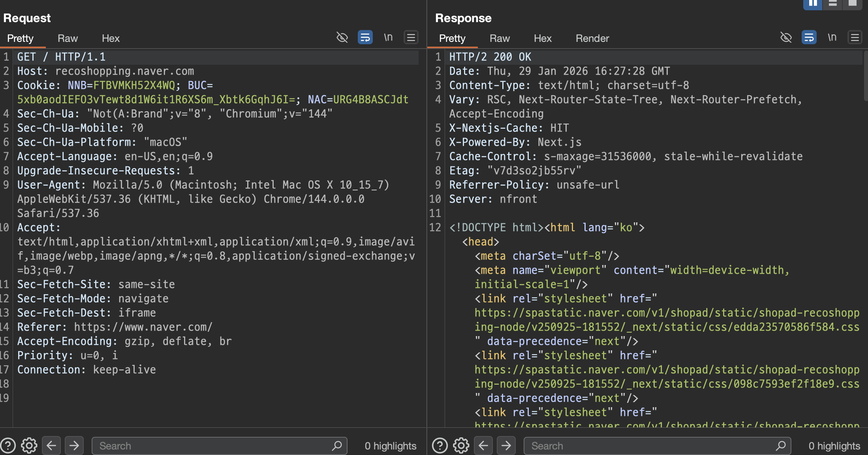Select the horizontal-split layout icon
This screenshot has height=455, width=868.
pos(832,4)
